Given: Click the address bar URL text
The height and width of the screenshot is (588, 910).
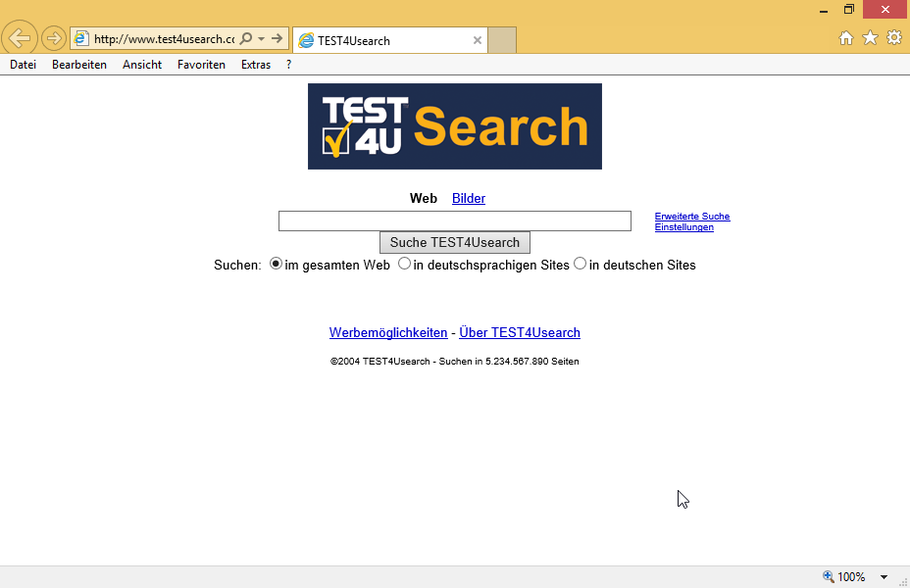Looking at the screenshot, I should pos(164,39).
